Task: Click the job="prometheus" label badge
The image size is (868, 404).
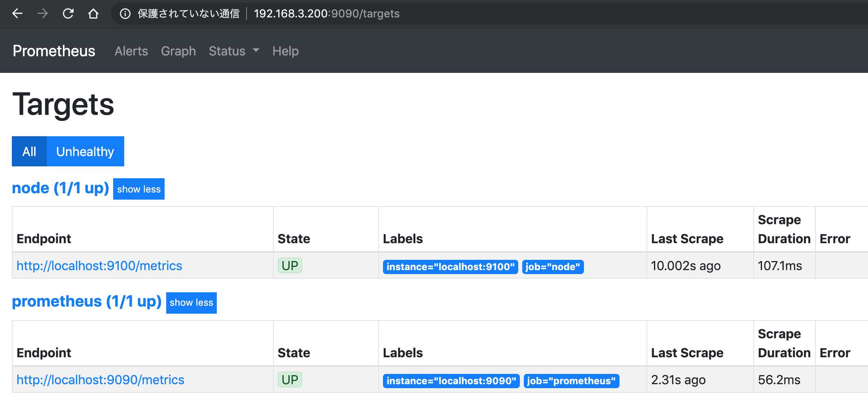Action: [x=572, y=381]
